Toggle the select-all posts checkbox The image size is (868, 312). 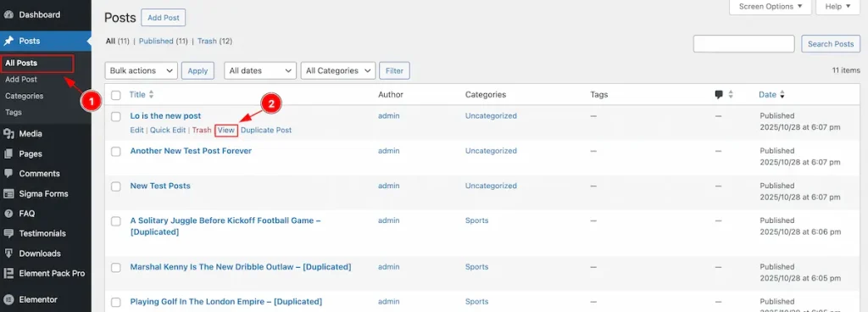click(115, 95)
